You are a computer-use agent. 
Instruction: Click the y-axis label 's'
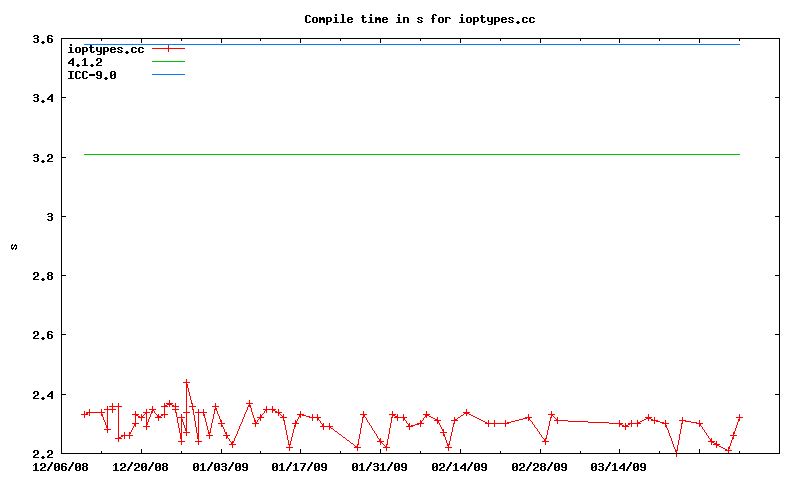14,246
